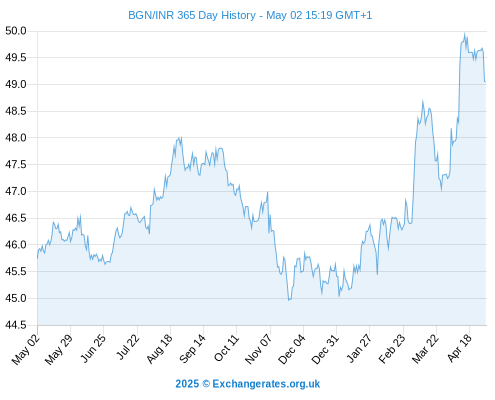Click the Mar 22 date label
Viewport: 495px width, 400px height.
[425, 349]
